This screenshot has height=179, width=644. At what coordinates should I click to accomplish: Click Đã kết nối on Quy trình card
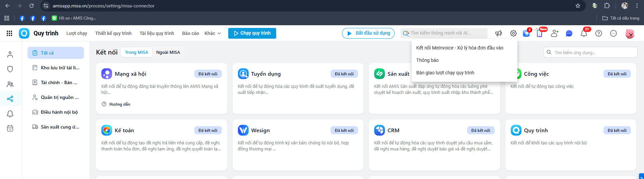click(617, 131)
